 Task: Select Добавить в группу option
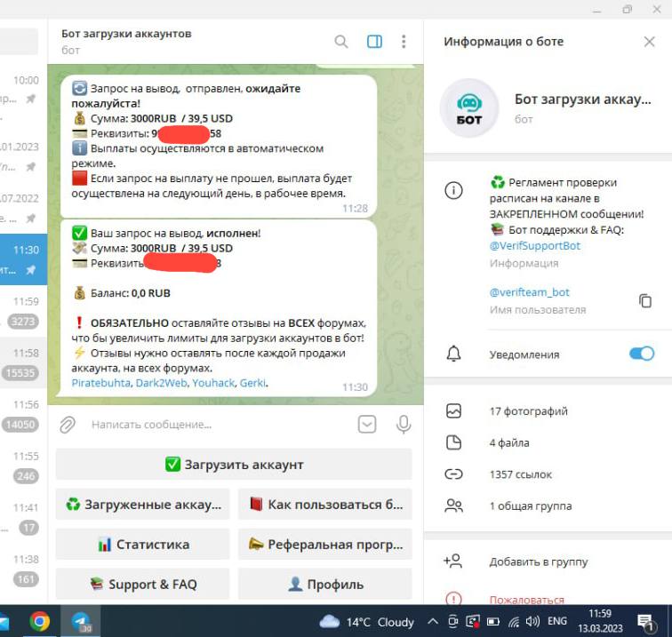pyautogui.click(x=538, y=561)
